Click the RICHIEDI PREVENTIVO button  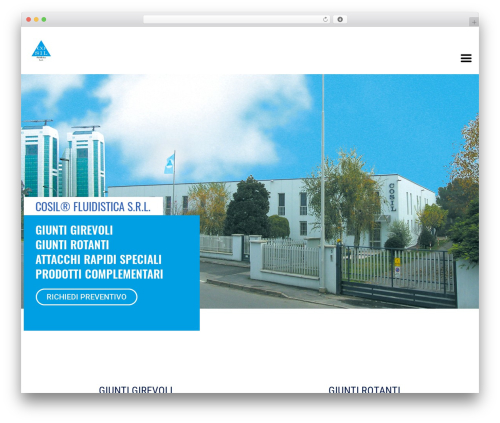click(86, 297)
